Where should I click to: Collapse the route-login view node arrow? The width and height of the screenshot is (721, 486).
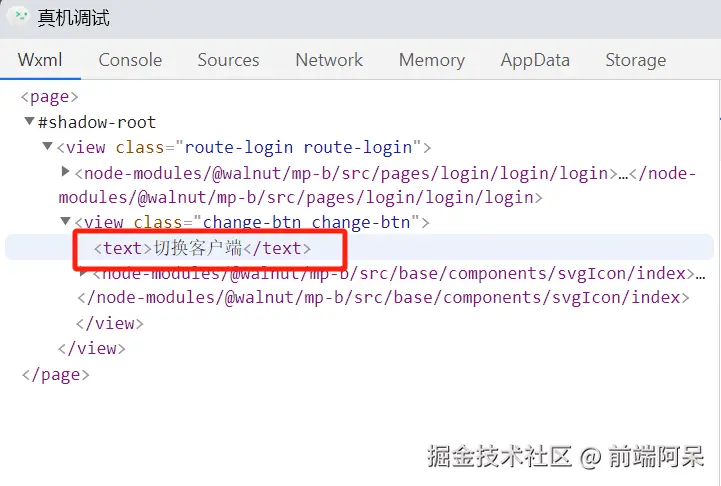pyautogui.click(x=48, y=147)
